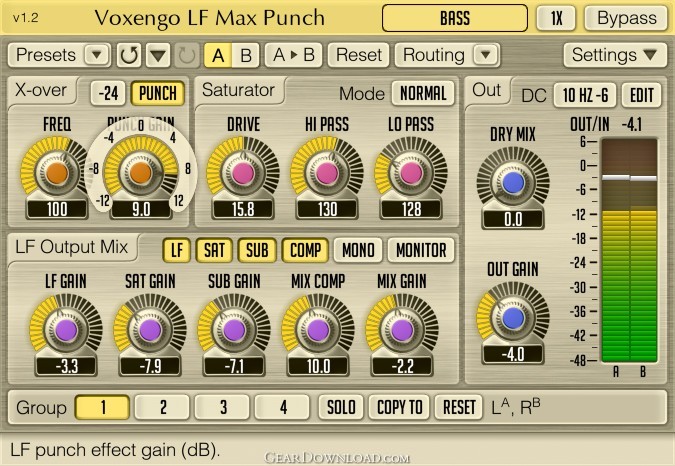The image size is (675, 466).
Task: Click the LO PASS knob
Action: tap(411, 173)
